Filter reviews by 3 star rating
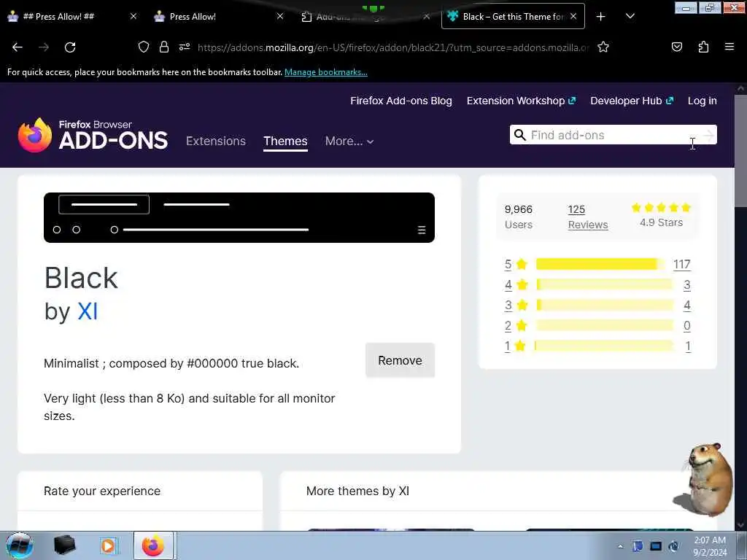Viewport: 747px width, 560px height. [516, 306]
